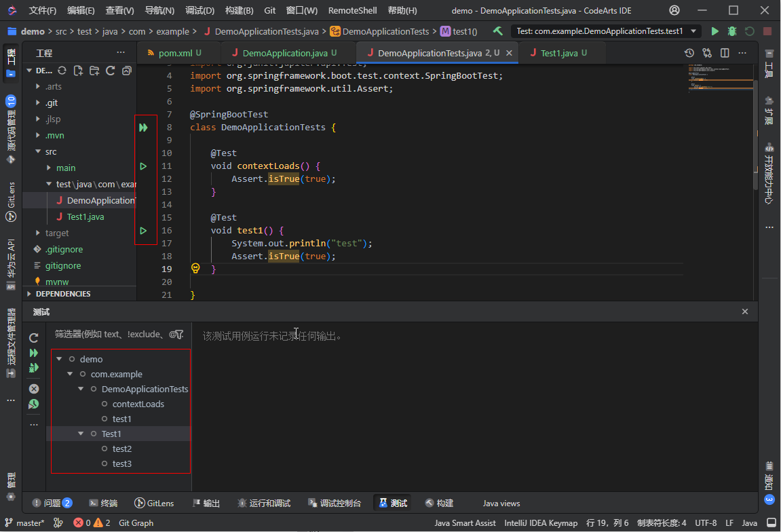Open file timeline history icon above editor

[689, 52]
